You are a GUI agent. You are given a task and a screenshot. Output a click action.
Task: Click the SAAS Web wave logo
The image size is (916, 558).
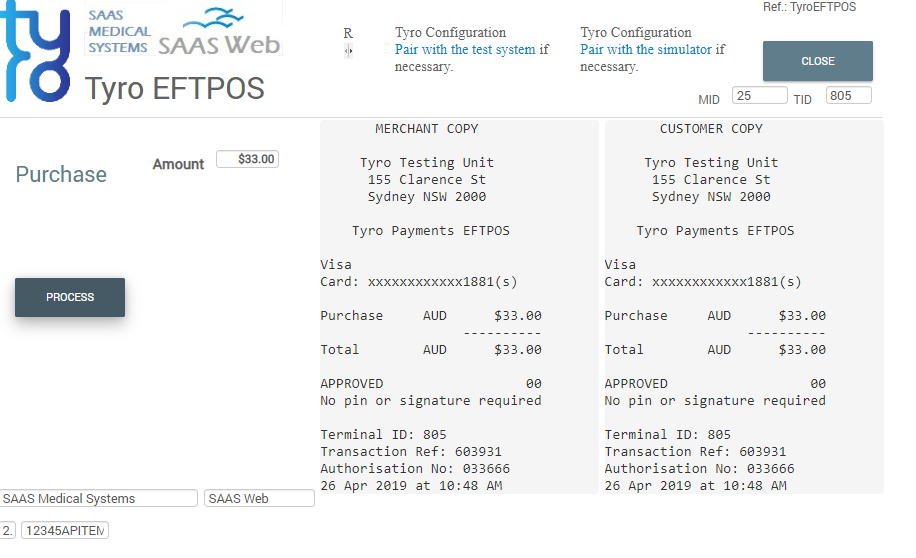click(x=219, y=31)
